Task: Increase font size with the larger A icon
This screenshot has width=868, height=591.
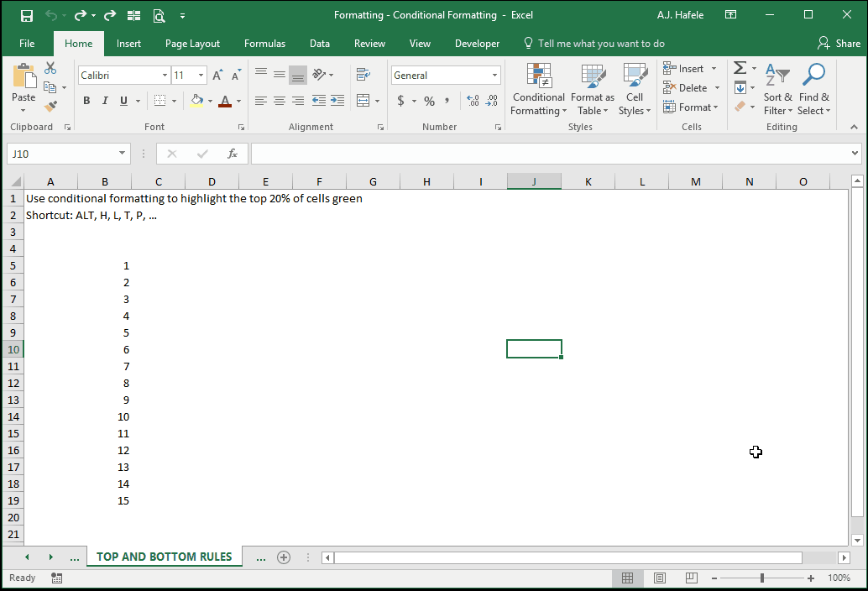Action: point(218,76)
